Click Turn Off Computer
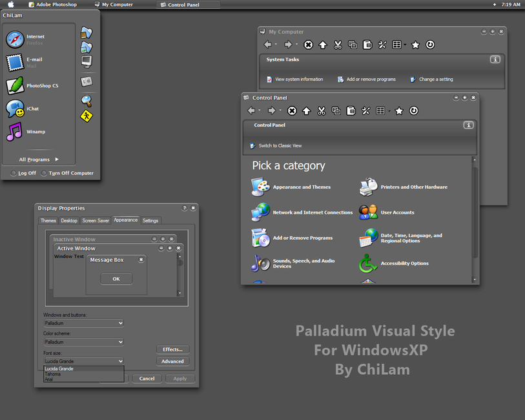 coord(67,173)
